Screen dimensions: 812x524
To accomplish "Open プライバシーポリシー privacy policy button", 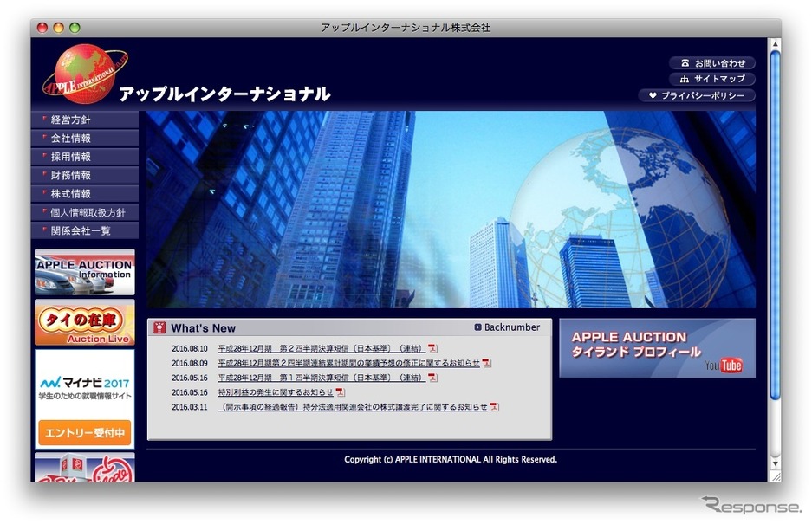I will coord(697,95).
